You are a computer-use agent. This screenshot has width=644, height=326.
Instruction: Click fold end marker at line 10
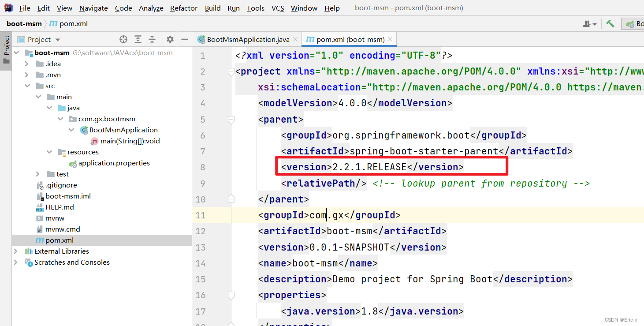coord(231,199)
